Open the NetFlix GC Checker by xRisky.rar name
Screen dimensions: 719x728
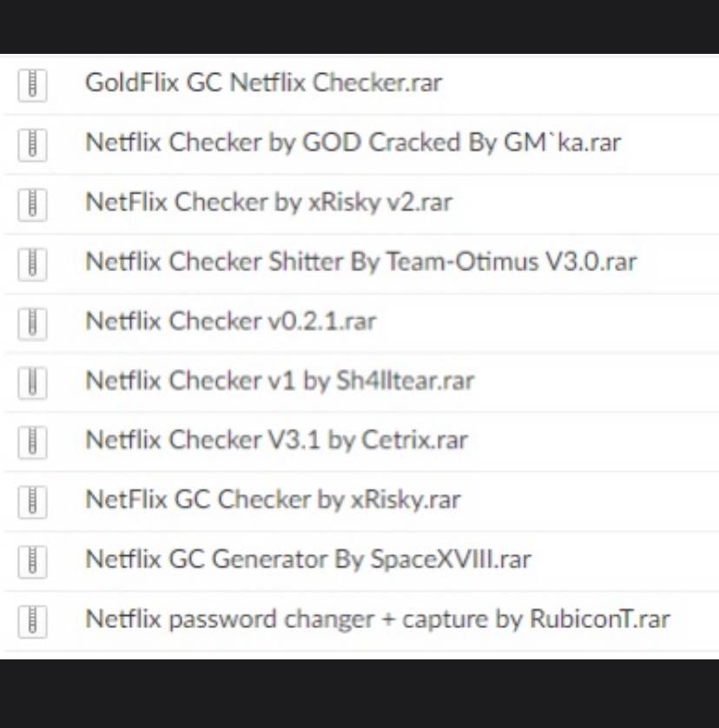(273, 500)
